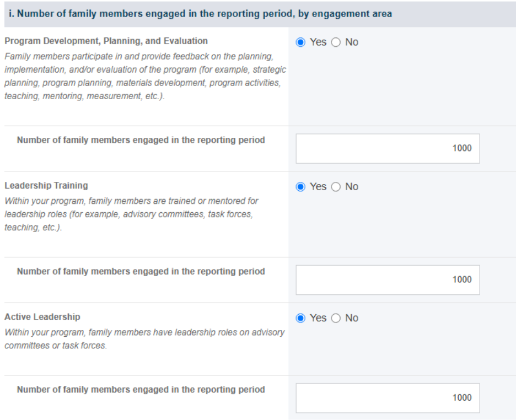Click the Active Leadership title
The height and width of the screenshot is (420, 516).
tap(42, 317)
